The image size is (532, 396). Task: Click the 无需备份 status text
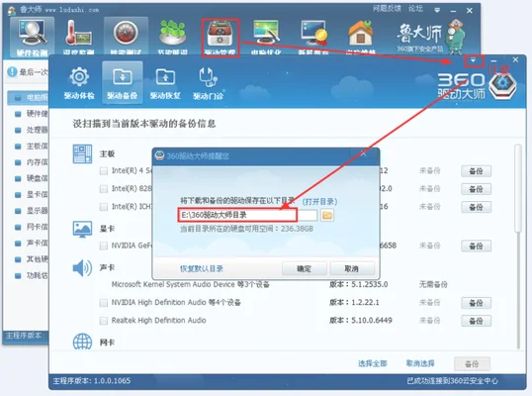pyautogui.click(x=433, y=284)
